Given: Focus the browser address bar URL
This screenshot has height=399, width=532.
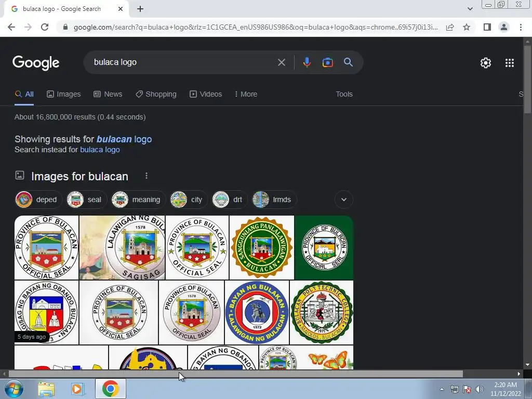Looking at the screenshot, I should tap(255, 27).
